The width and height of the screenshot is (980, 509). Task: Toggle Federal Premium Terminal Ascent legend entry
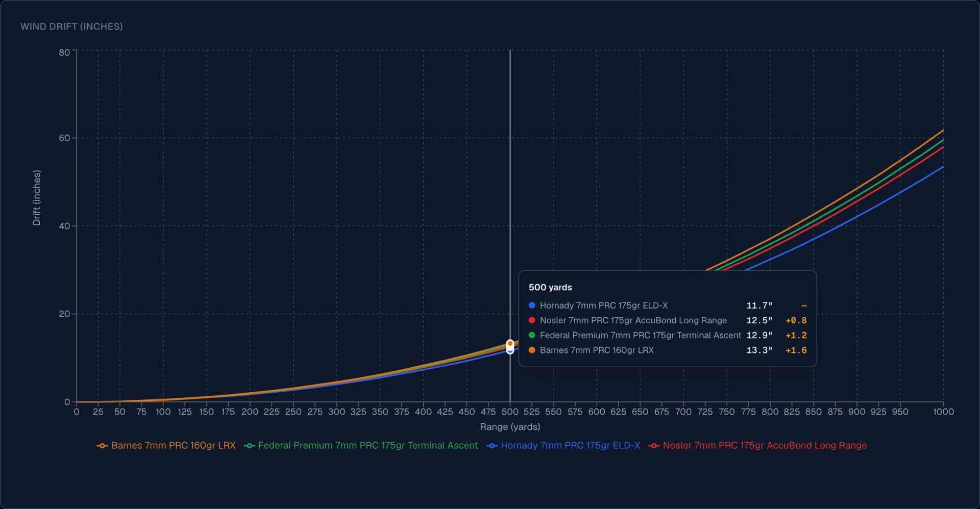click(x=361, y=445)
